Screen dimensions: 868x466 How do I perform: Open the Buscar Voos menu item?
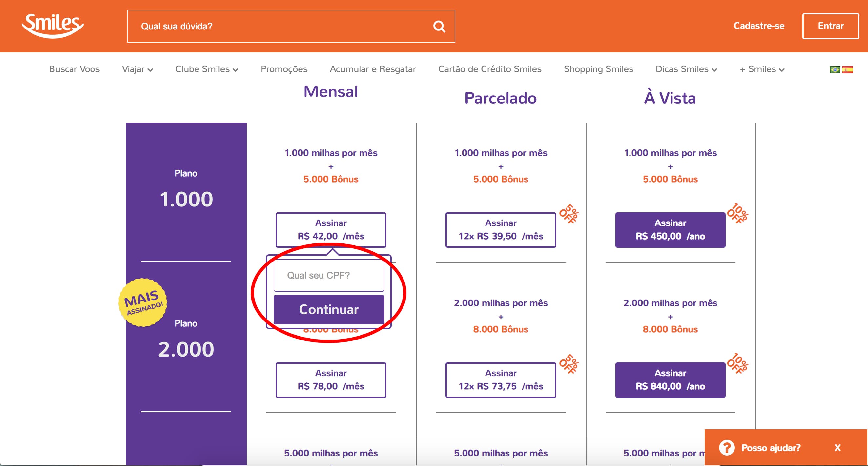(74, 69)
